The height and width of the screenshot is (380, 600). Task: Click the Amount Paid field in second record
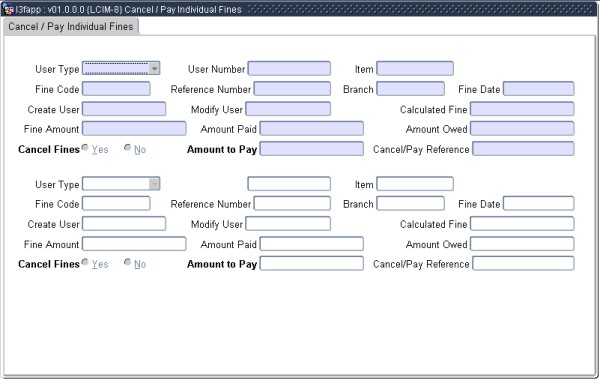point(311,244)
